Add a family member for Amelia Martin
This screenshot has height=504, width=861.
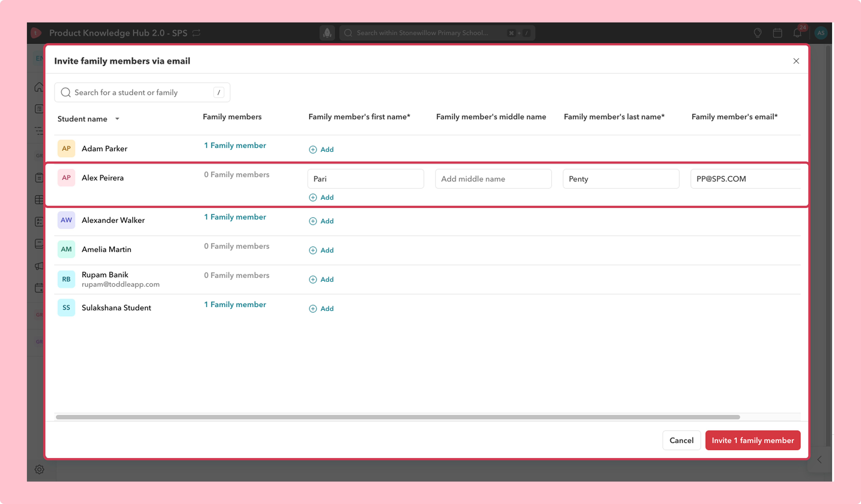(x=321, y=250)
